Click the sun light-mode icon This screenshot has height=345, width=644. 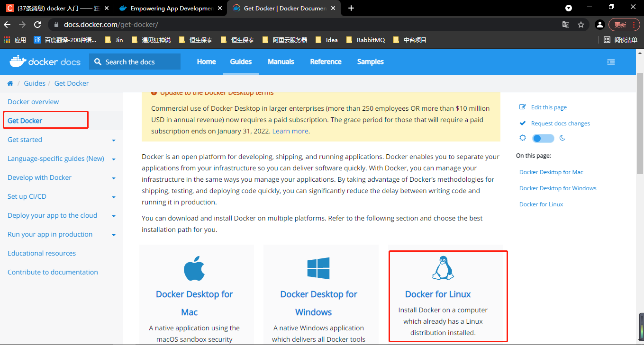click(523, 138)
